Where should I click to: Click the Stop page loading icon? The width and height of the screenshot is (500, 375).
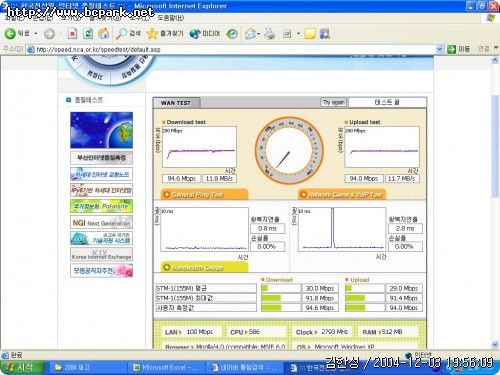click(72, 33)
